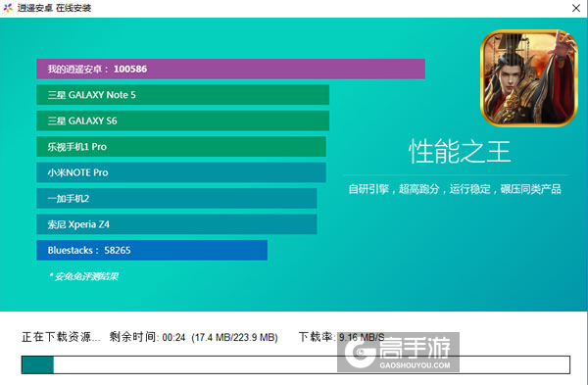The image size is (588, 385).
Task: Click the download progress bar
Action: click(296, 364)
